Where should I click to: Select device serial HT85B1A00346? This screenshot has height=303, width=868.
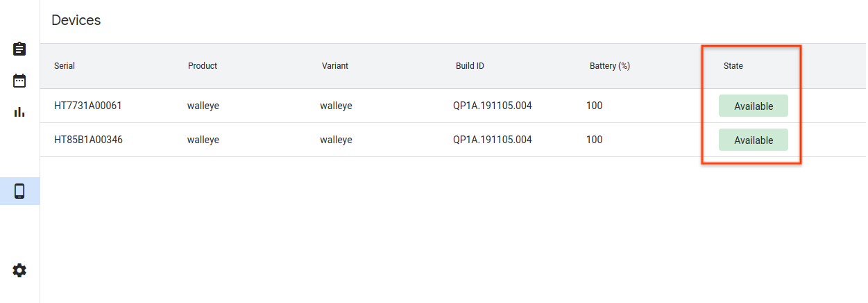[88, 140]
